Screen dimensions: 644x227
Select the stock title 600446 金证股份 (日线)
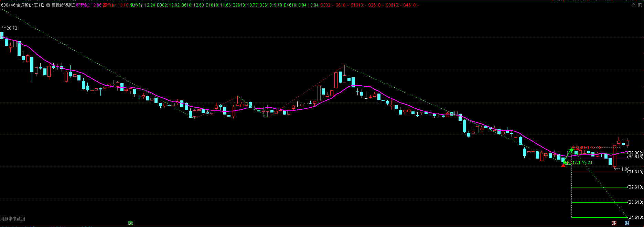(23, 6)
